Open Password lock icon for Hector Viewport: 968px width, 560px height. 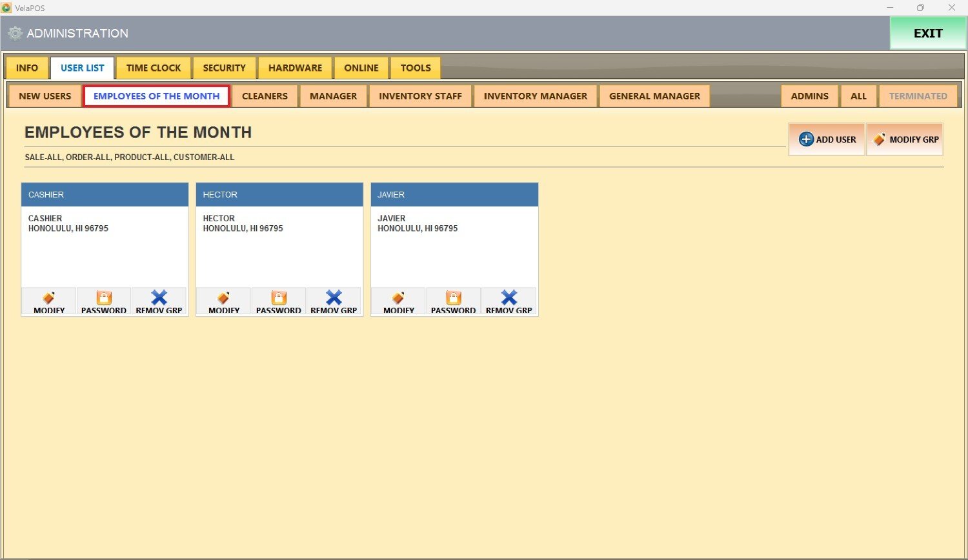[279, 298]
